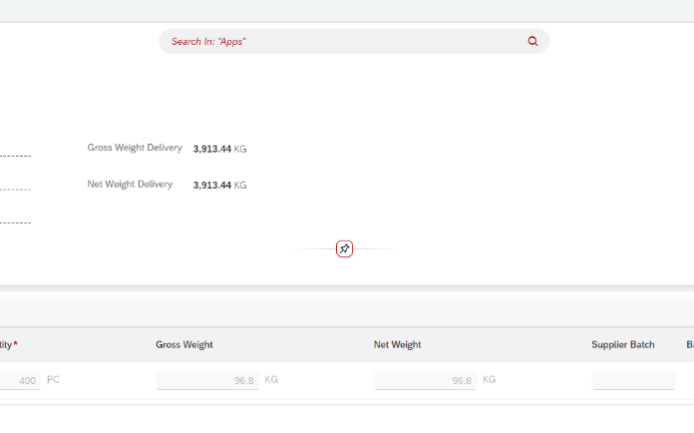Click the KG unit beside Gross Weight input
Image resolution: width=694 pixels, height=433 pixels.
(271, 380)
